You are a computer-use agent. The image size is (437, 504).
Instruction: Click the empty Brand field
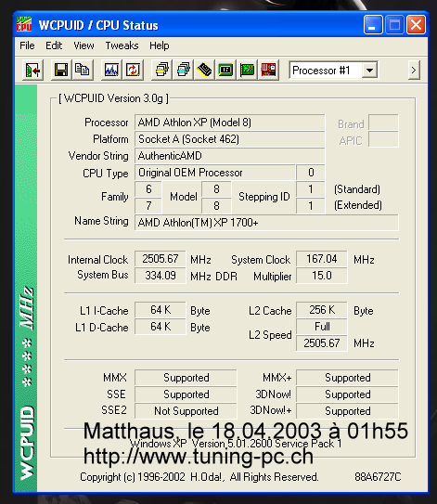click(x=383, y=123)
